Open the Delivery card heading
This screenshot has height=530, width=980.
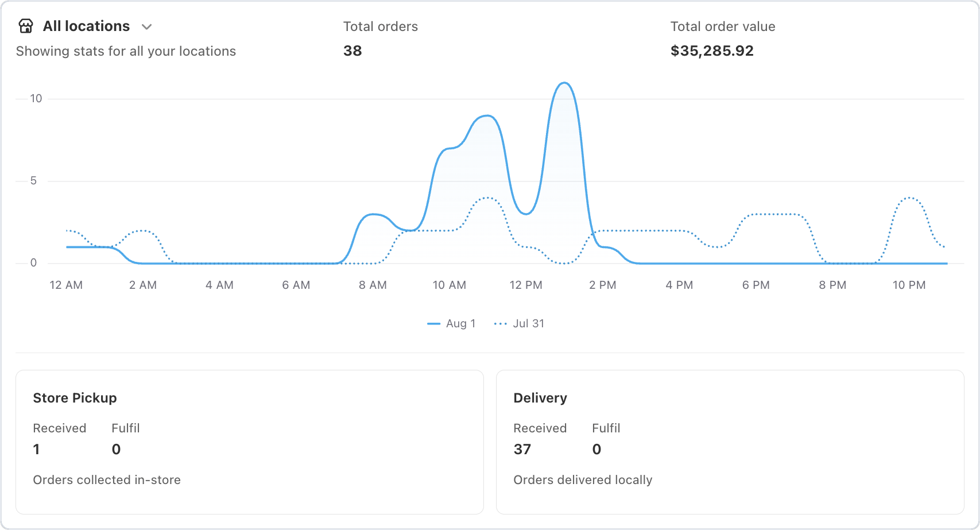pyautogui.click(x=540, y=398)
